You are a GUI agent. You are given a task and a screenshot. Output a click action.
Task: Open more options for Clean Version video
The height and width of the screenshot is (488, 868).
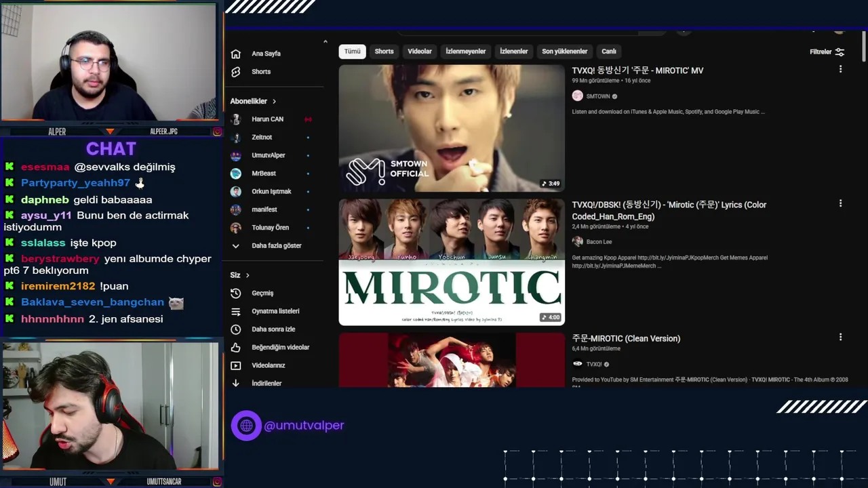(840, 337)
